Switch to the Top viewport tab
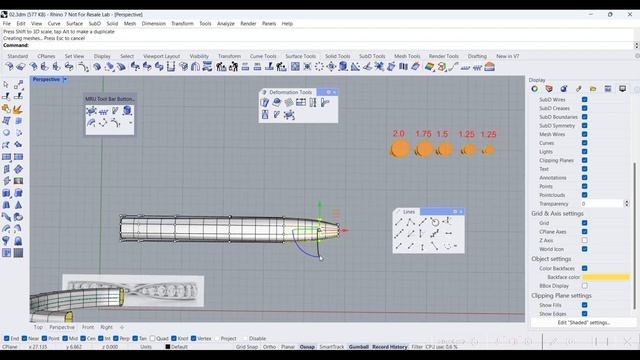This screenshot has height=360, width=640. [38, 327]
